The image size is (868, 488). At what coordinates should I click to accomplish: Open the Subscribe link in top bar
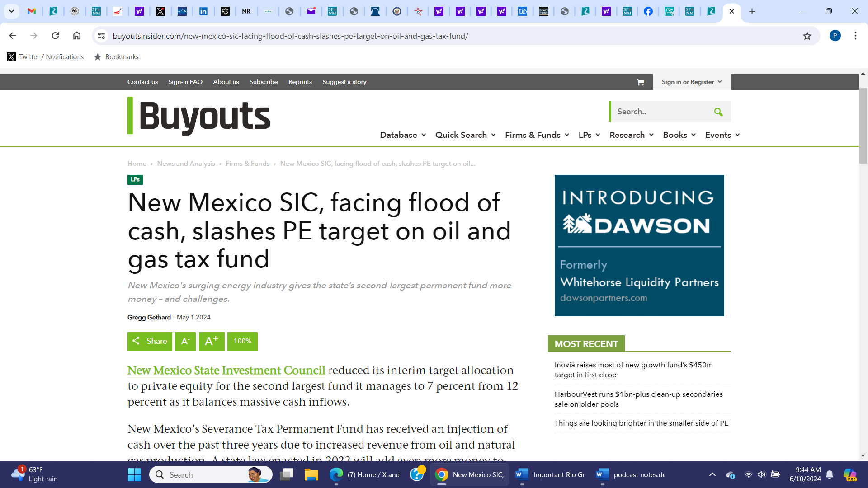click(263, 82)
